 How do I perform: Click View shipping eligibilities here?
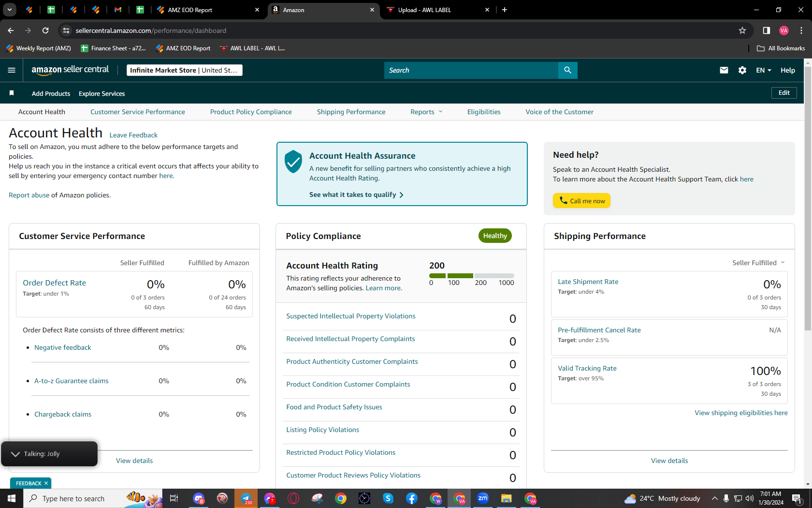741,413
